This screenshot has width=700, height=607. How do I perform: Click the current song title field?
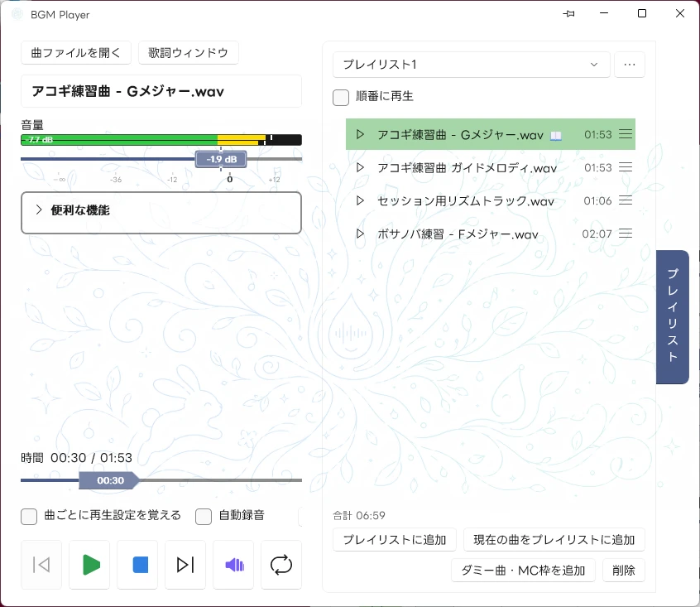(x=161, y=91)
